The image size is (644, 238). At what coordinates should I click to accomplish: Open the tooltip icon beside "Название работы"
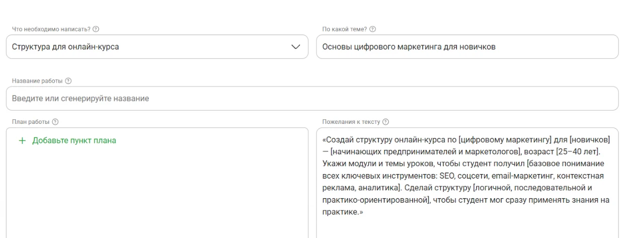(68, 81)
